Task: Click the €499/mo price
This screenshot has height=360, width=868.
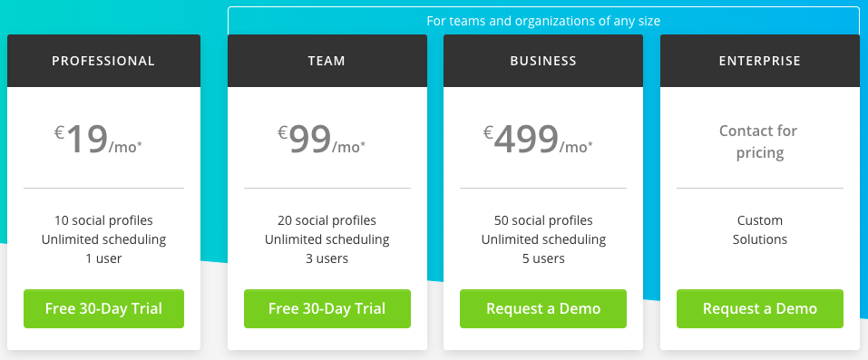Action: coord(538,141)
